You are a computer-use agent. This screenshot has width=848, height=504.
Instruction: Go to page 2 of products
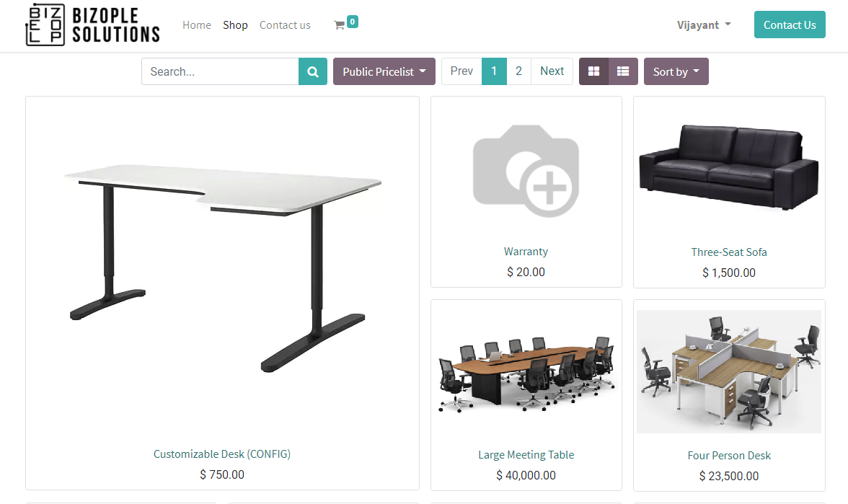518,71
